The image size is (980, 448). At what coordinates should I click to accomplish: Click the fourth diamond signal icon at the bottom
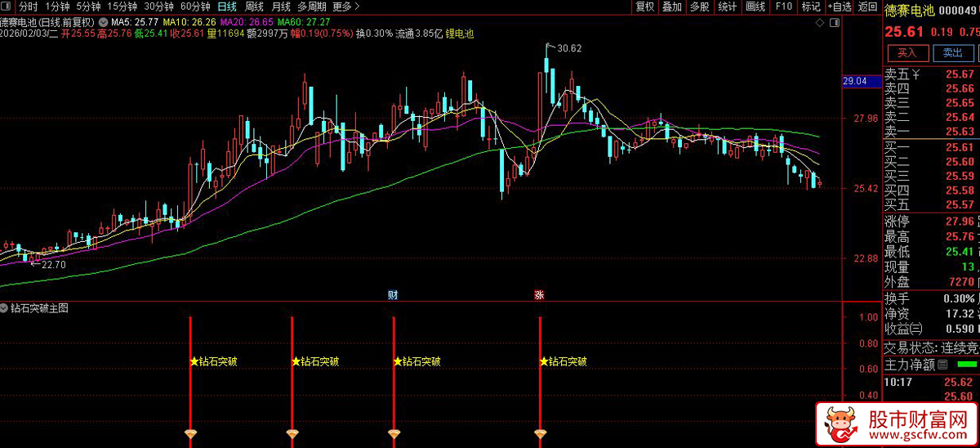click(540, 432)
